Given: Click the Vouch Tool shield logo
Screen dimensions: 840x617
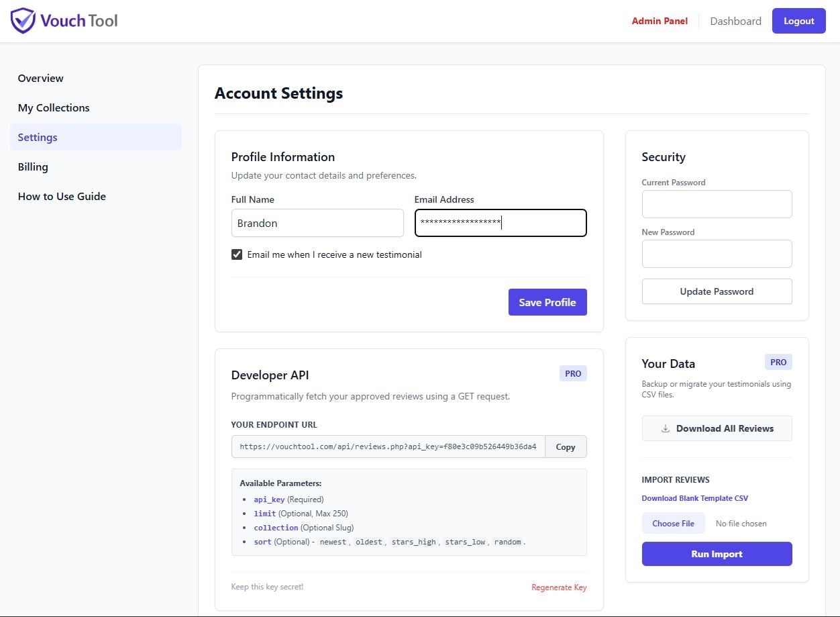Looking at the screenshot, I should [24, 20].
